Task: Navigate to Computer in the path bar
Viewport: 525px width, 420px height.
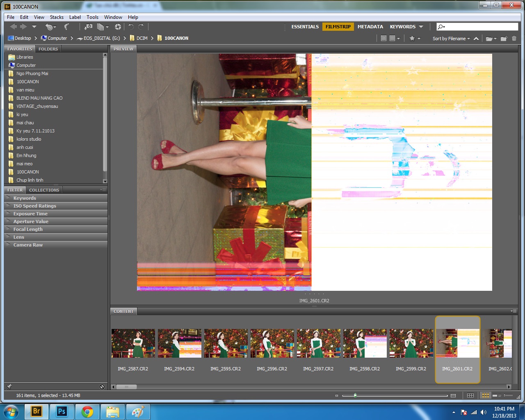Action: (x=54, y=38)
